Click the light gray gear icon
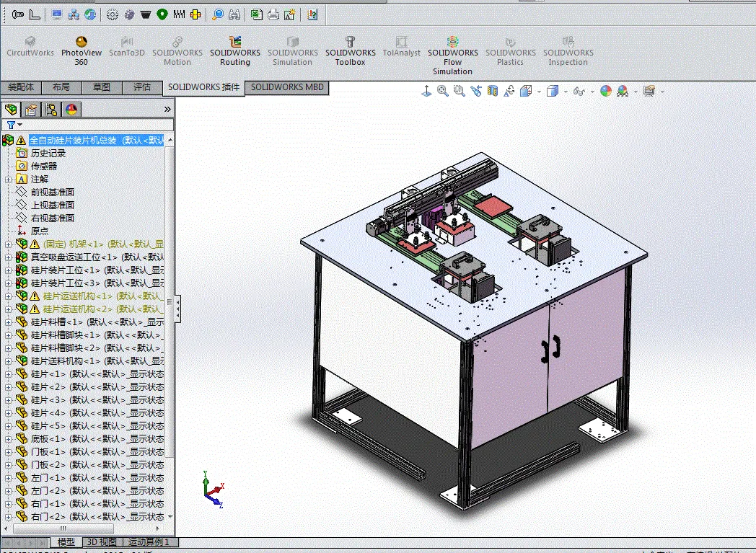The width and height of the screenshot is (756, 553). (113, 15)
